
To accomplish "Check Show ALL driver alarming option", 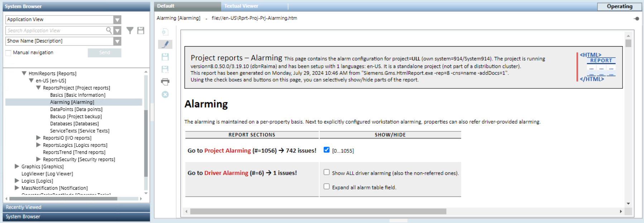I will click(326, 172).
